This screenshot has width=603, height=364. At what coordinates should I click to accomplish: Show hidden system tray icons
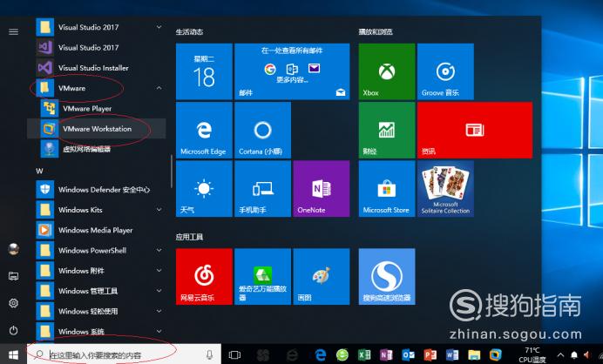point(560,354)
